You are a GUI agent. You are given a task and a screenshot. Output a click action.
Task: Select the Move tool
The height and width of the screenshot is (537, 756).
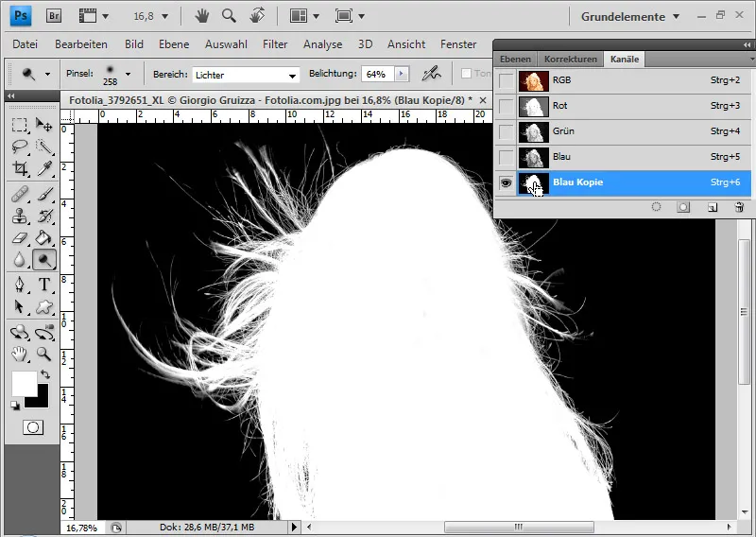click(43, 125)
